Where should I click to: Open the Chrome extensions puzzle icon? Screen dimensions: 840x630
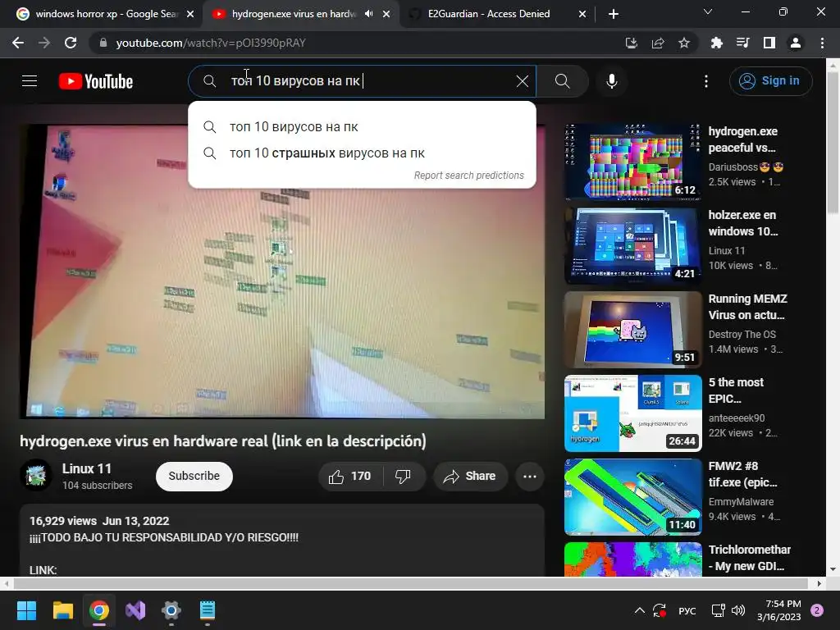pyautogui.click(x=716, y=43)
